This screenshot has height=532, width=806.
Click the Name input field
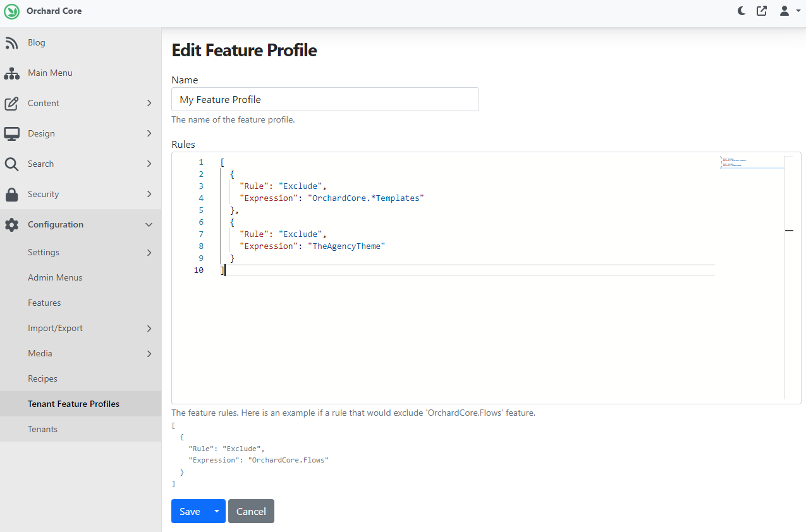point(325,99)
